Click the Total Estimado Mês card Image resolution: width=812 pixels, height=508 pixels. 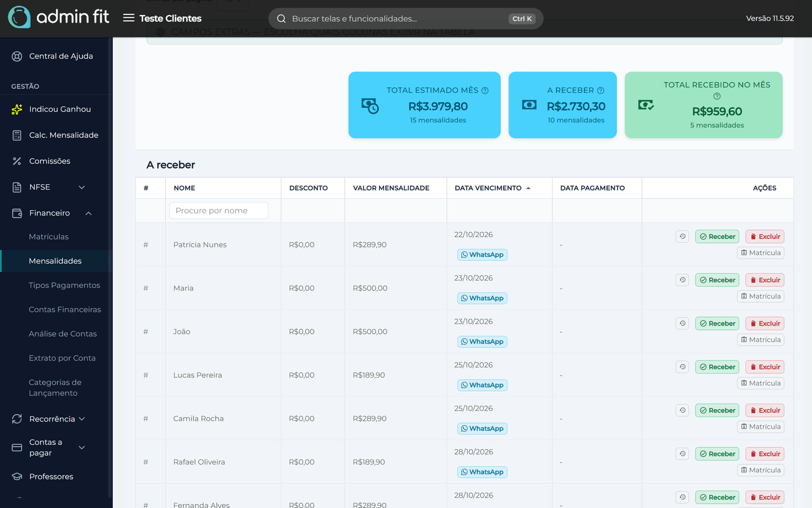tap(424, 105)
